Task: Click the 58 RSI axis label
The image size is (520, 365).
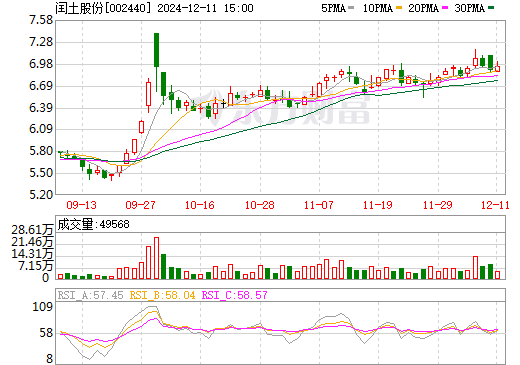Action: [x=46, y=333]
